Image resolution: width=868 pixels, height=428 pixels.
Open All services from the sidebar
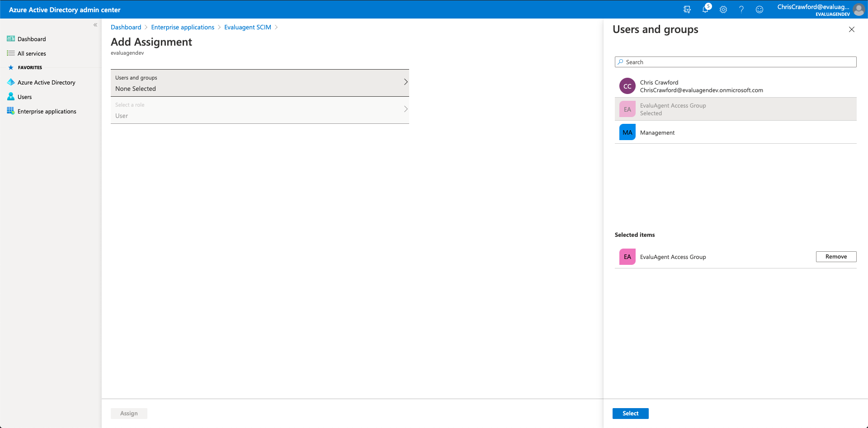pyautogui.click(x=32, y=53)
